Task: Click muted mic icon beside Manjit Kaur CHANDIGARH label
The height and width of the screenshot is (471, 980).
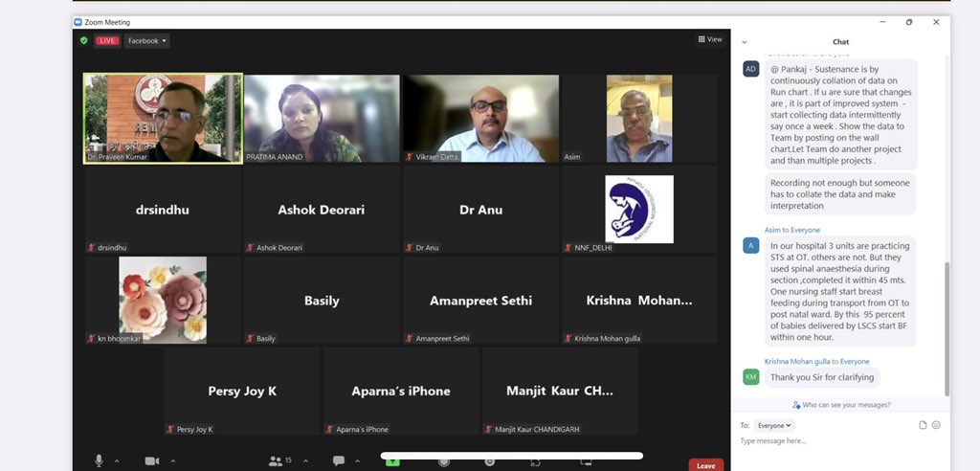Action: pyautogui.click(x=489, y=430)
